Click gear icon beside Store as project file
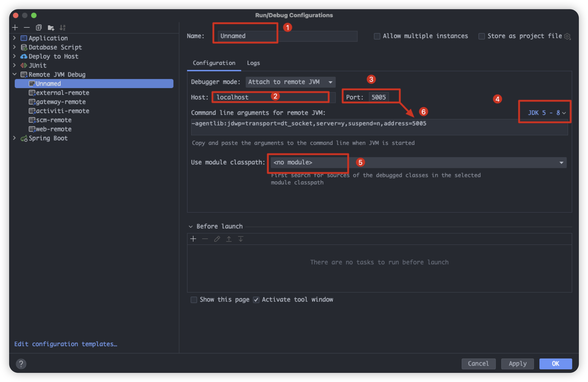 567,37
